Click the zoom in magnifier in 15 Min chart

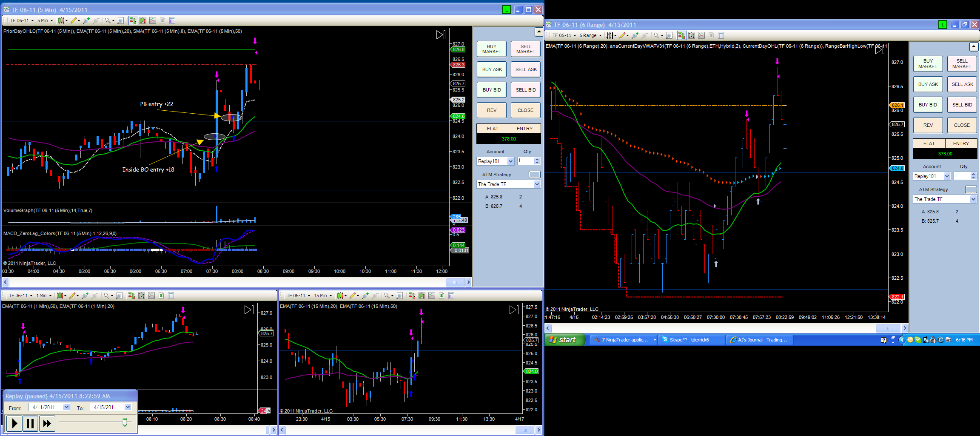click(365, 295)
